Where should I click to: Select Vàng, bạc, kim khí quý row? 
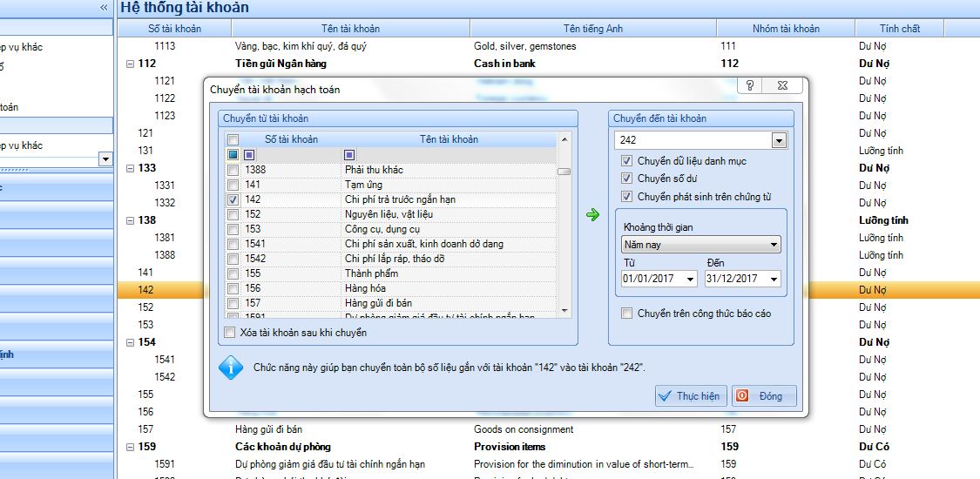(300, 46)
